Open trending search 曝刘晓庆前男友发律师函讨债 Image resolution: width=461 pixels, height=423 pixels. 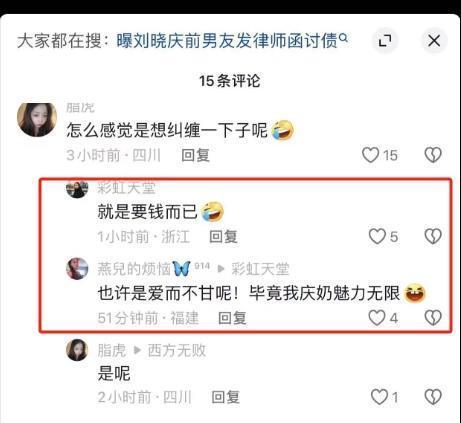[227, 41]
